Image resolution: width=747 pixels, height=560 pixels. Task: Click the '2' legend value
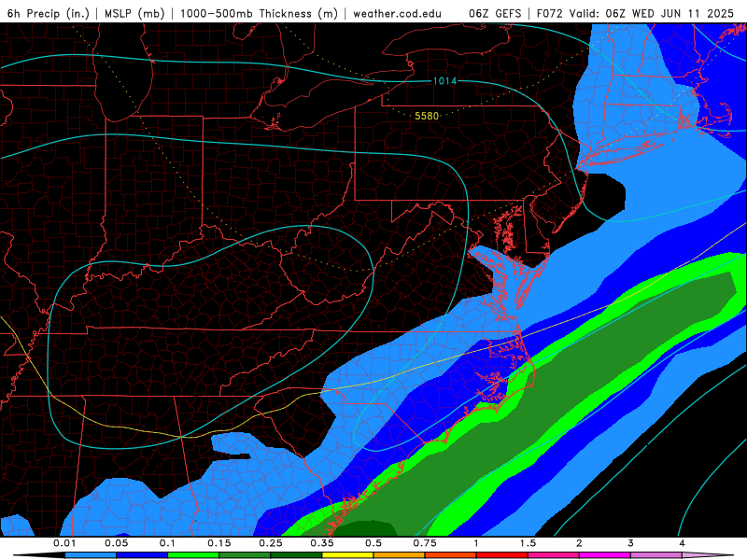coord(579,543)
